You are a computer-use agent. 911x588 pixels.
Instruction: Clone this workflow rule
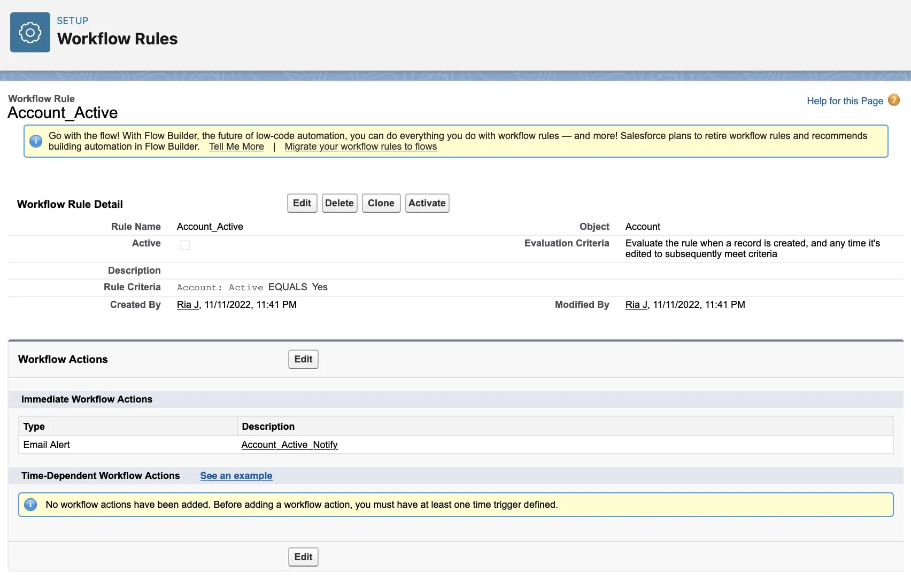tap(381, 203)
